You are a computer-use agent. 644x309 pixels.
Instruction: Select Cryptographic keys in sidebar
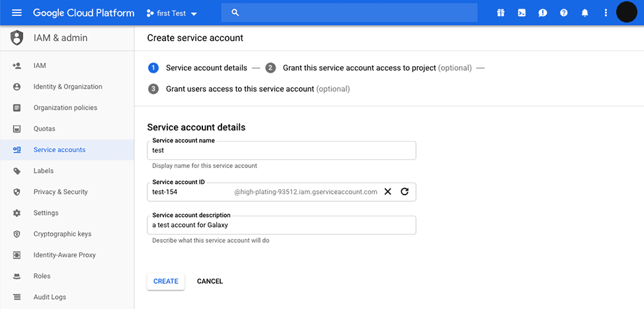(62, 234)
